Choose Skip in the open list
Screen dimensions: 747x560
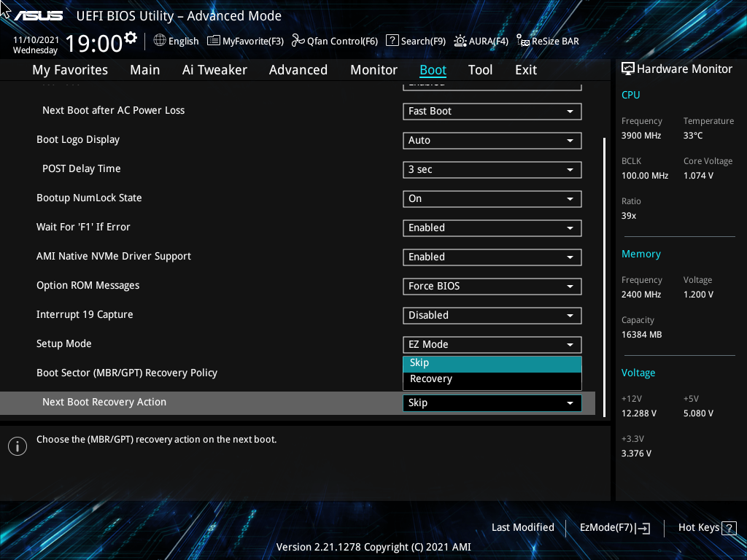click(492, 363)
